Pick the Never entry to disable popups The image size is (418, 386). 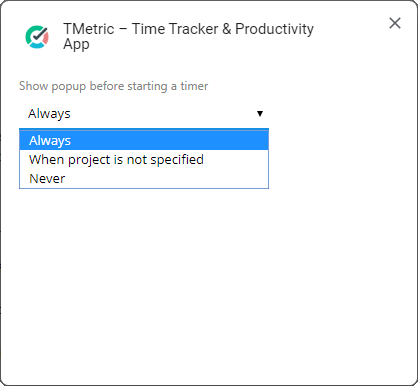(144, 179)
